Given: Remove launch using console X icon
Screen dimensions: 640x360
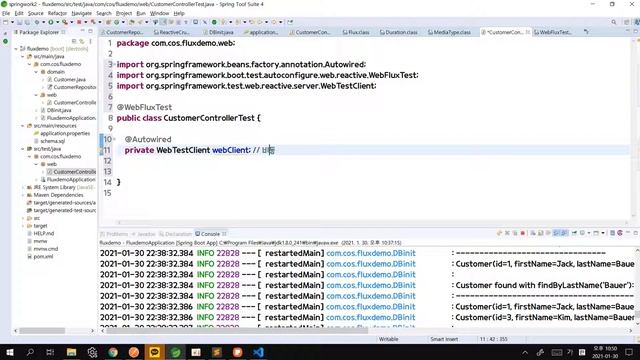Looking at the screenshot, I should coord(507,233).
